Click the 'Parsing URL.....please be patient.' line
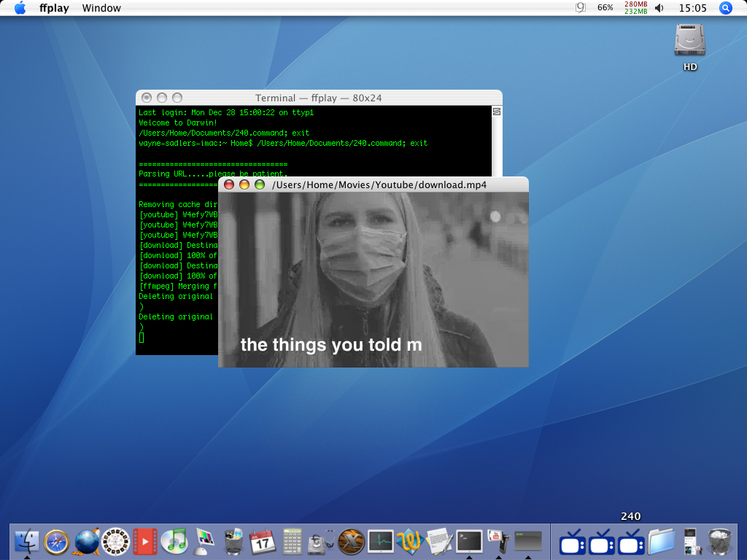Viewport: 747px width, 560px height. (x=213, y=174)
